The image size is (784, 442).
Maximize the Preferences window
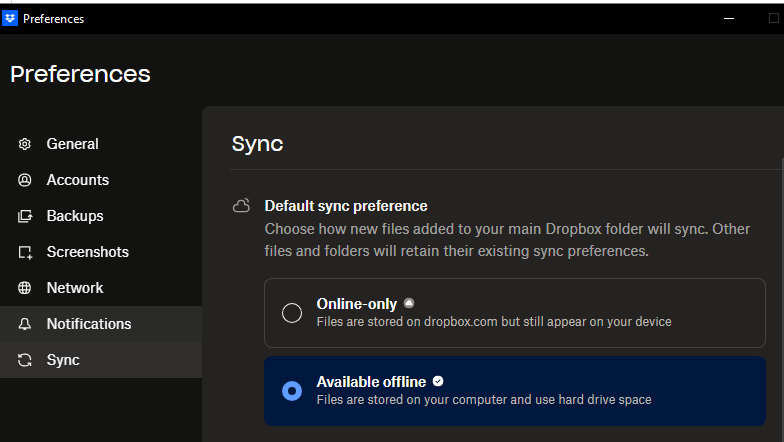tap(773, 18)
